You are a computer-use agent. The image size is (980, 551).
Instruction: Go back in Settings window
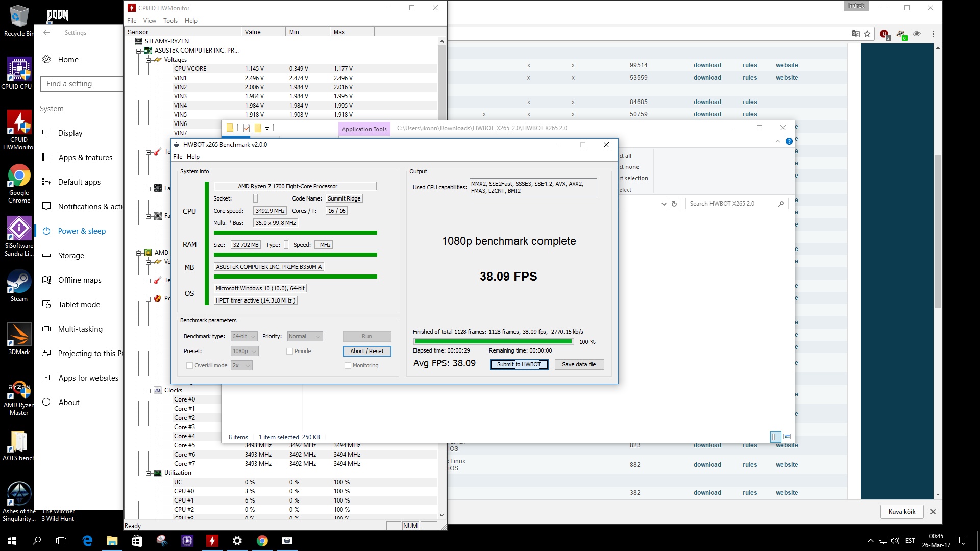tap(46, 32)
